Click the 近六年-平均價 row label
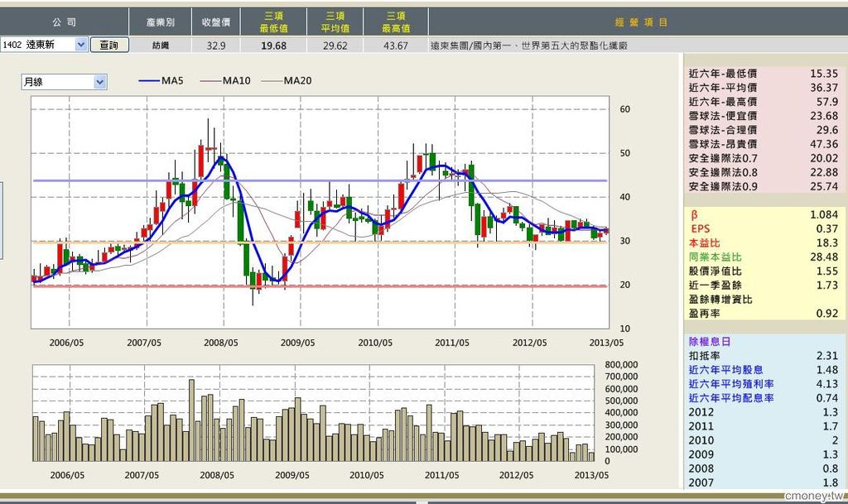The image size is (848, 504). (723, 88)
